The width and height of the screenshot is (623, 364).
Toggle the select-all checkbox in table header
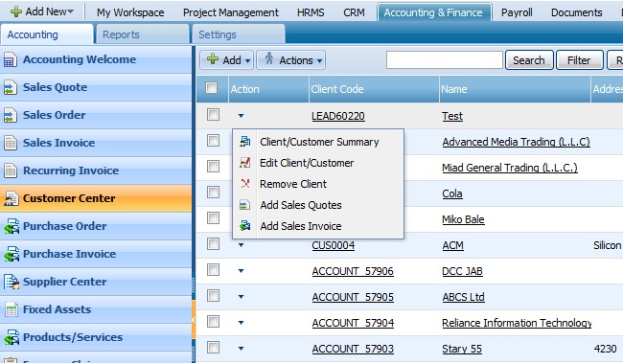click(x=212, y=88)
